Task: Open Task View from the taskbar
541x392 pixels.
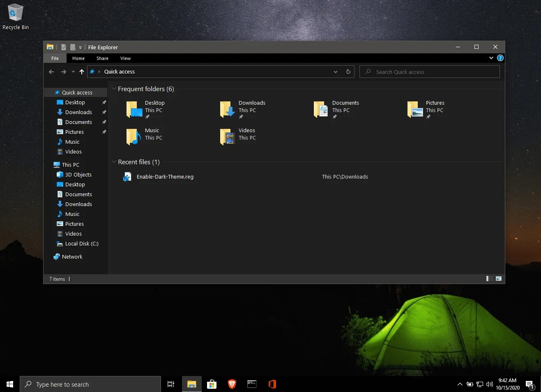Action: [171, 384]
